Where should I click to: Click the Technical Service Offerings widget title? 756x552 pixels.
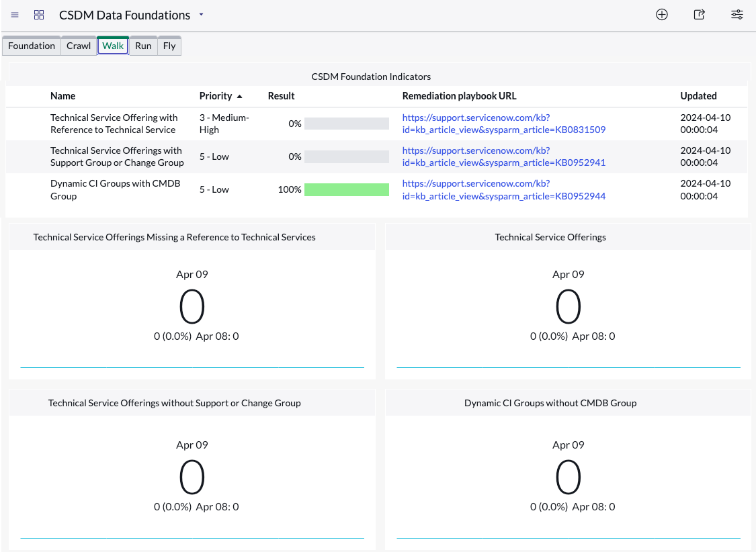pyautogui.click(x=550, y=237)
